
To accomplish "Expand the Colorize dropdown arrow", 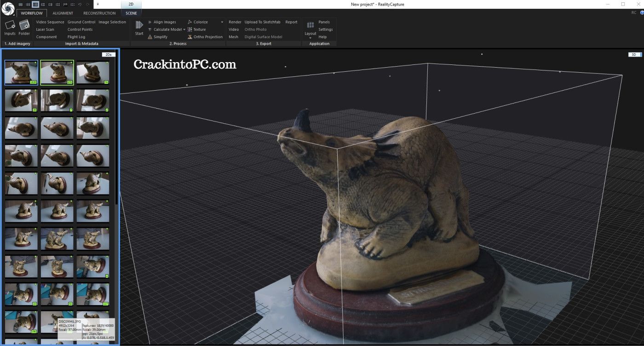I will point(222,22).
